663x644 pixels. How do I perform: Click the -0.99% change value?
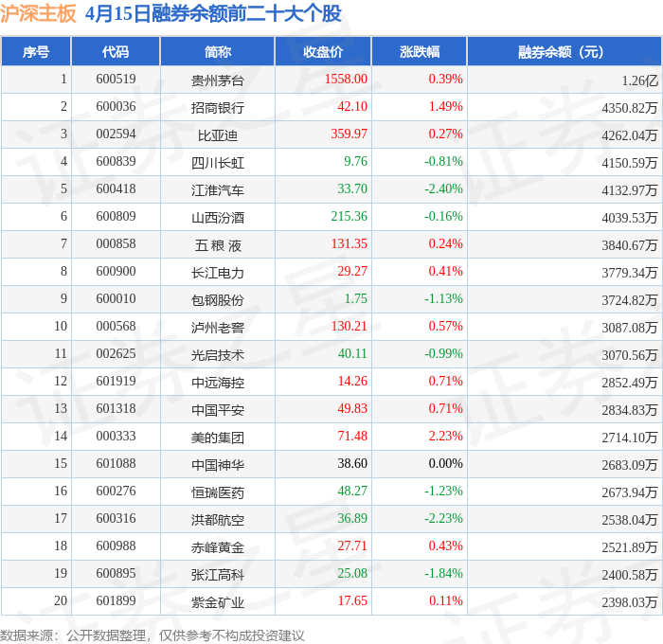point(443,354)
